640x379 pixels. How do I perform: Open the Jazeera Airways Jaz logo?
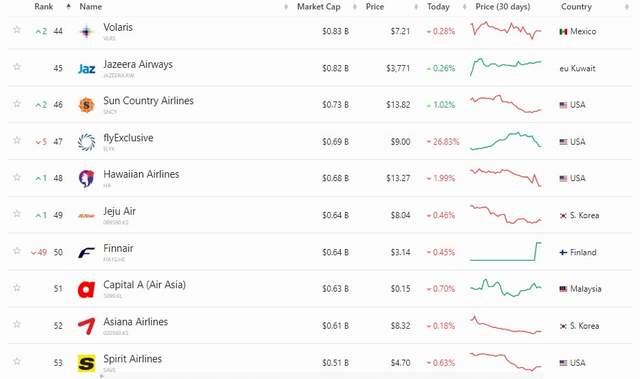pos(87,69)
